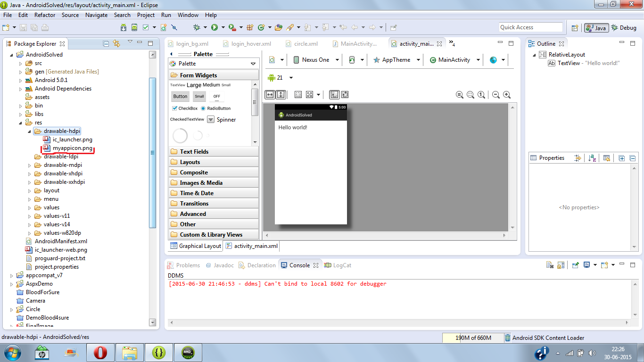Open the AVD Manager from the toolbar
Viewport: 644px width, 362px height.
coord(134,28)
